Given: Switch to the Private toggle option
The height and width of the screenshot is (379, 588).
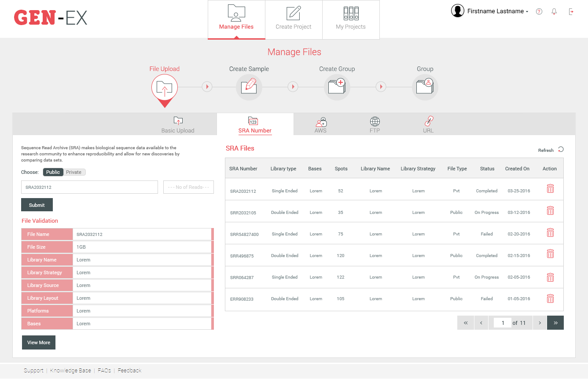Looking at the screenshot, I should click(x=74, y=172).
